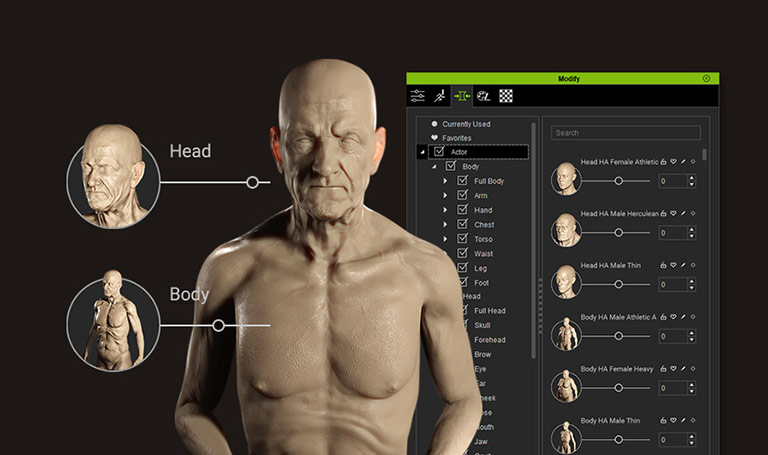Expand the Hand tree node arrow

pyautogui.click(x=445, y=211)
